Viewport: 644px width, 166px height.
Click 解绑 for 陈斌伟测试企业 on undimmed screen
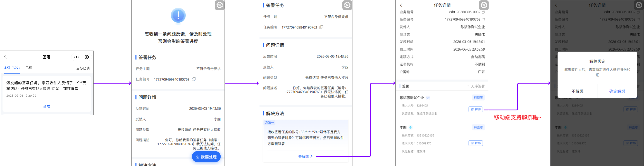476,109
